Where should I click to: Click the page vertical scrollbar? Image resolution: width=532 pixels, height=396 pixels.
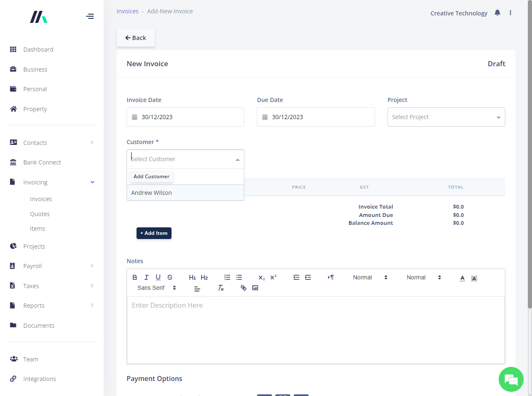click(530, 154)
